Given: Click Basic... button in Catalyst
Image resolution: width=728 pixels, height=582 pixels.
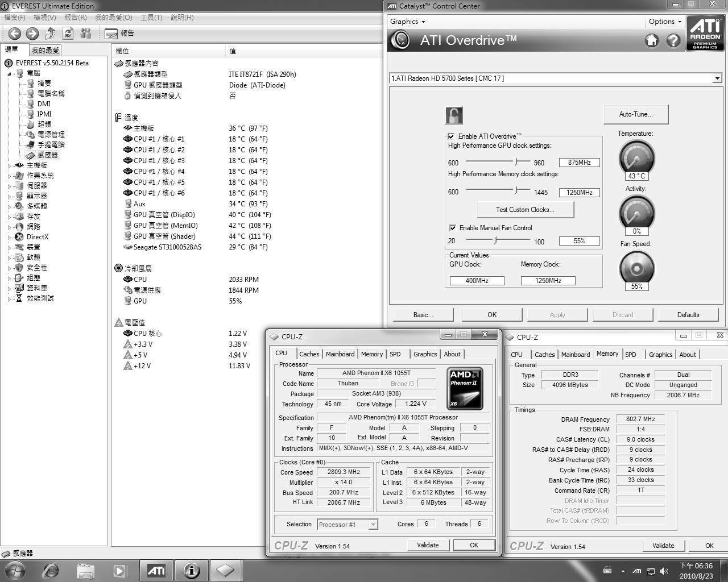Looking at the screenshot, I should [x=423, y=315].
